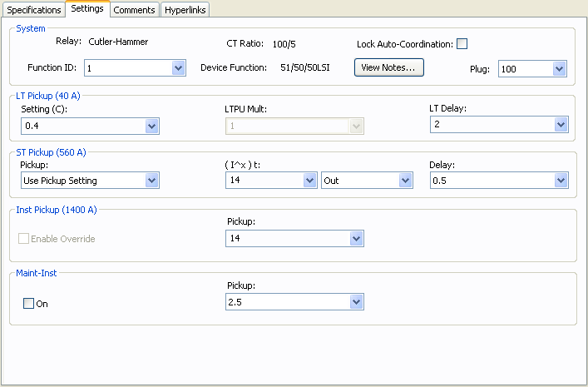Expand the ST Pickup 'Use Pickup Setting' dropdown
Viewport: 588px width, 387px height.
point(151,181)
